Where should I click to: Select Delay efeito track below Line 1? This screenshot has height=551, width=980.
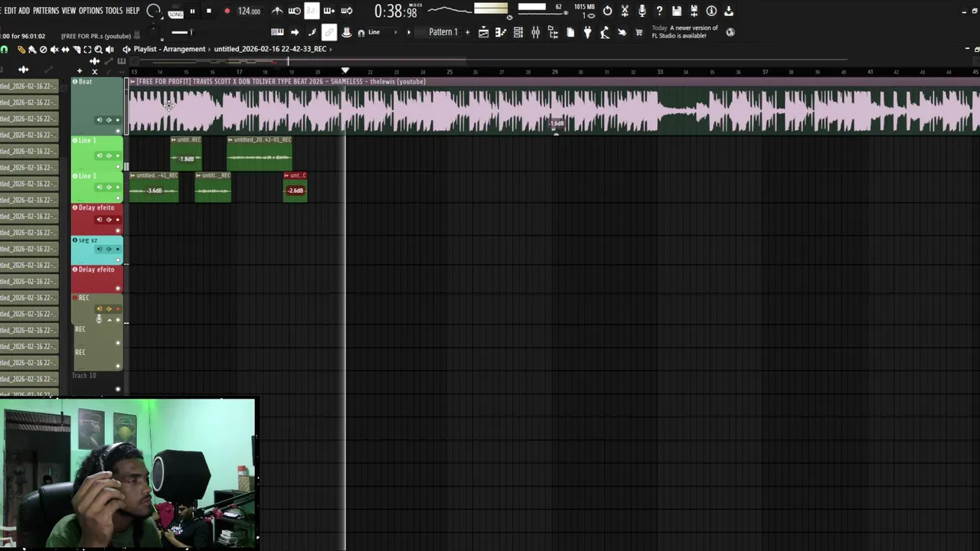97,218
